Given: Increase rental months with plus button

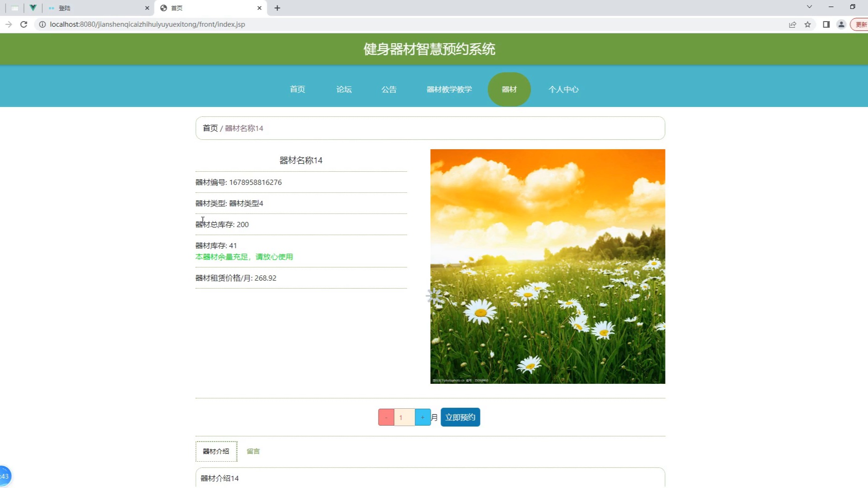Looking at the screenshot, I should pyautogui.click(x=423, y=417).
